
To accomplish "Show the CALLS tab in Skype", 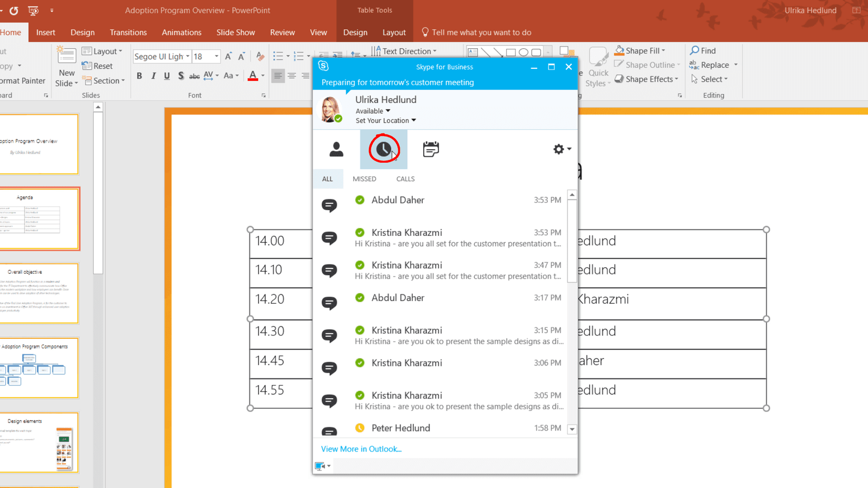I will coord(405,179).
